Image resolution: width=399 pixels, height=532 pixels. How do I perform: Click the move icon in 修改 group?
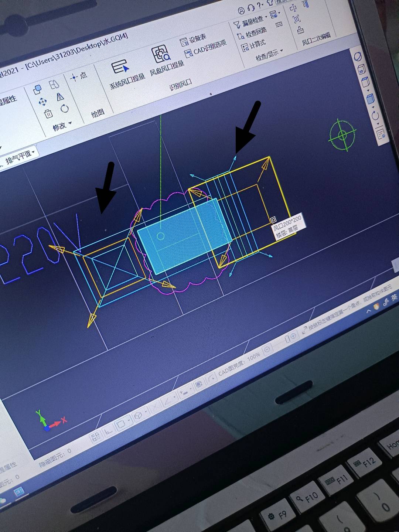(42, 102)
